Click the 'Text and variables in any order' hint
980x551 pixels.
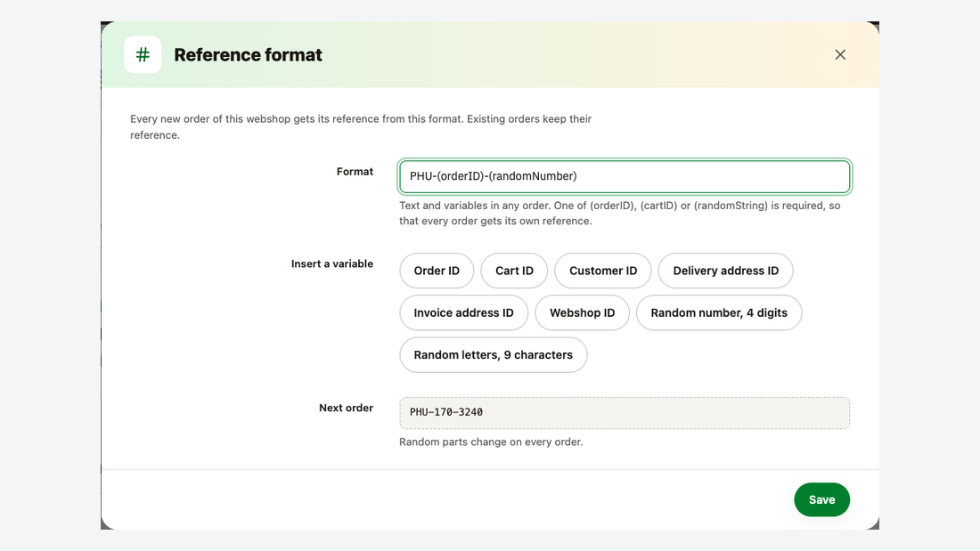[x=620, y=213]
